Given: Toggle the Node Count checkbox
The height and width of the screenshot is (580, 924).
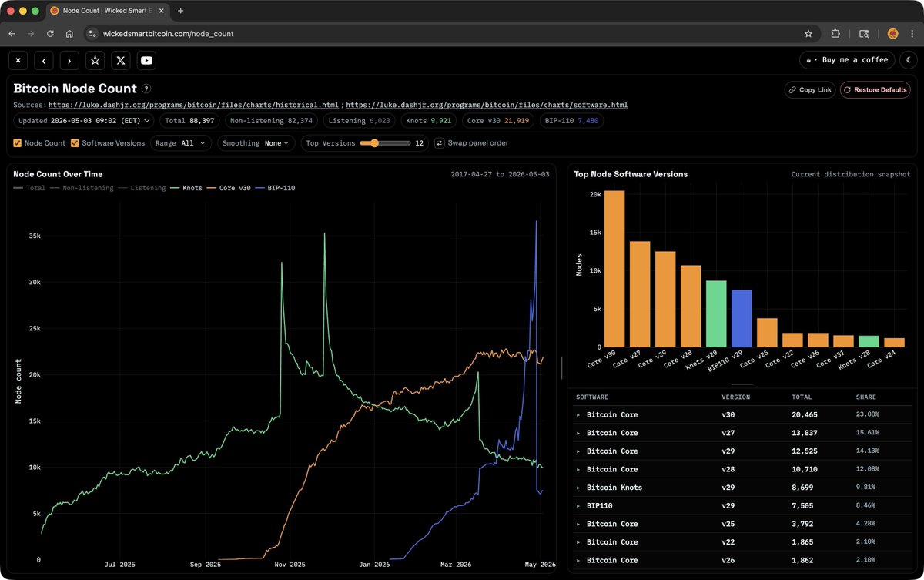Looking at the screenshot, I should tap(18, 143).
